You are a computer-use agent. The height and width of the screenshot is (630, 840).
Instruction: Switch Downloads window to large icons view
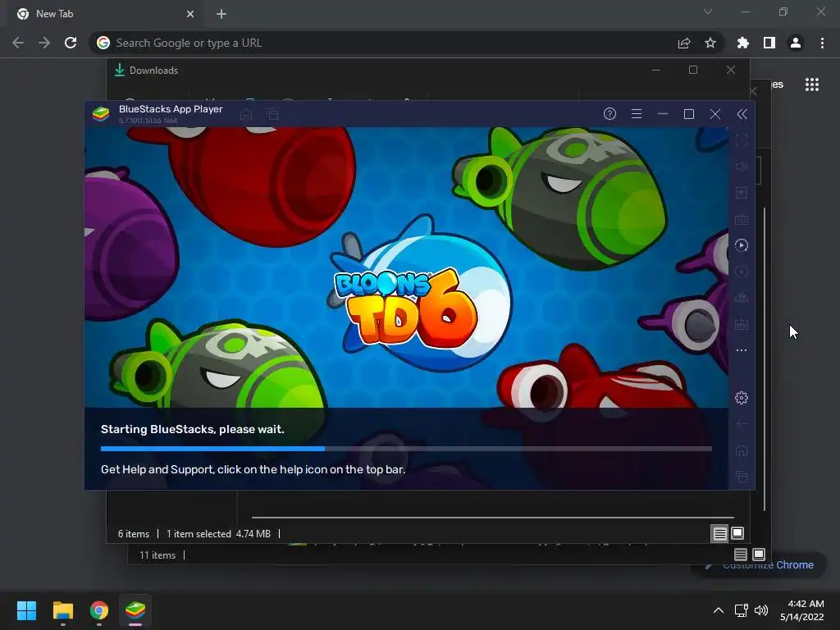tap(737, 533)
